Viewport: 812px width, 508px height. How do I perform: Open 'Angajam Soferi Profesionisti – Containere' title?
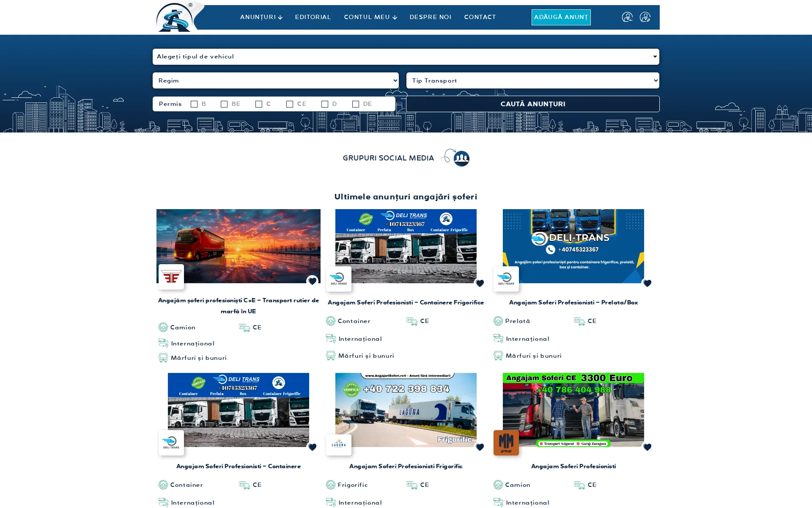click(x=239, y=467)
